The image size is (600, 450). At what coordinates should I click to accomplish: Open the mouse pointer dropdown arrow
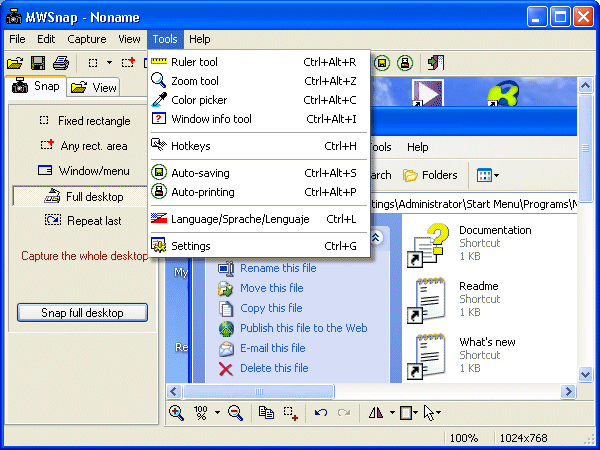[x=439, y=412]
